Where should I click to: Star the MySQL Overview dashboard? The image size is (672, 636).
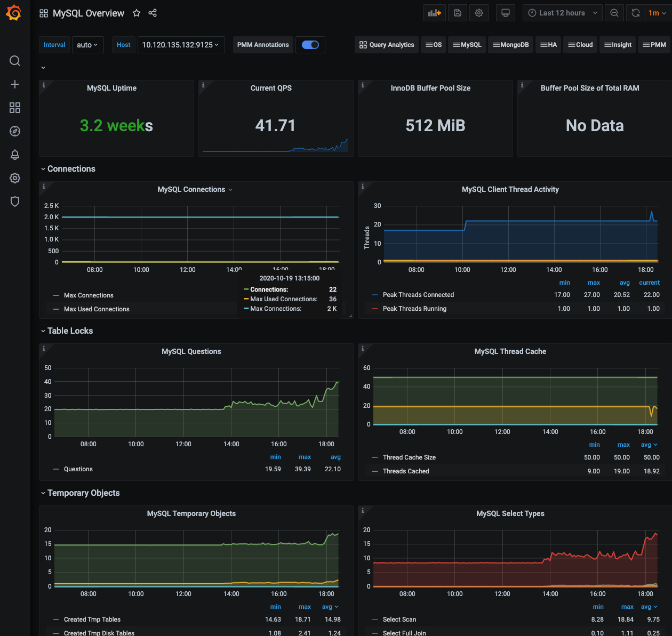[x=137, y=13]
